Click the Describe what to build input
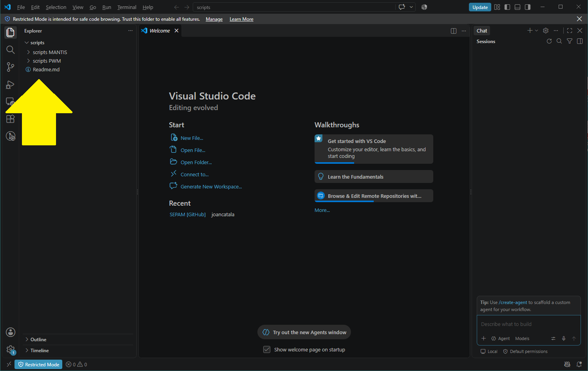 (528, 324)
